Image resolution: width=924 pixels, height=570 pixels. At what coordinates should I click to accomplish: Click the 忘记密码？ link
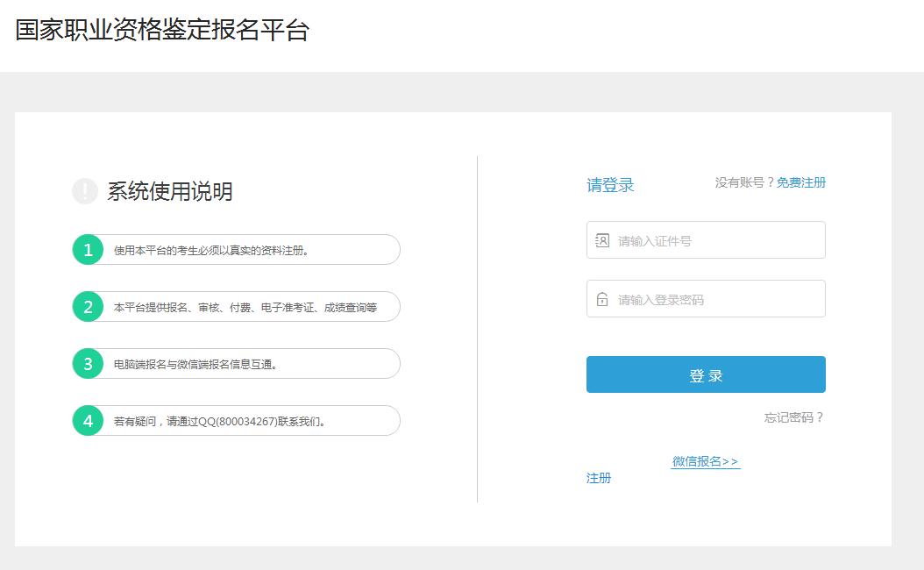[793, 417]
